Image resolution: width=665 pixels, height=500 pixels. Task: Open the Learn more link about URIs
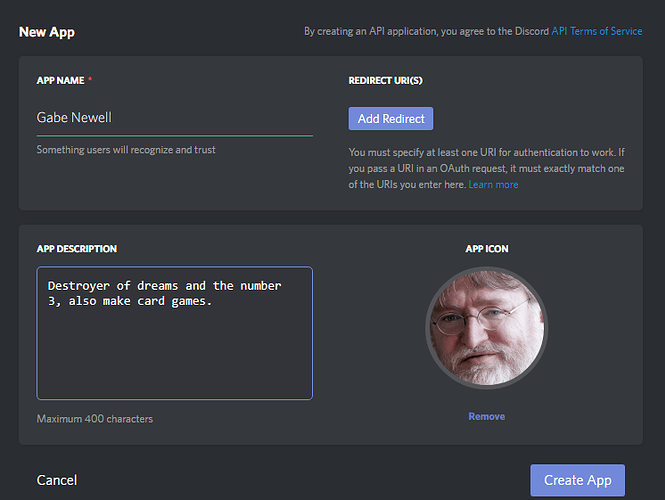[493, 184]
